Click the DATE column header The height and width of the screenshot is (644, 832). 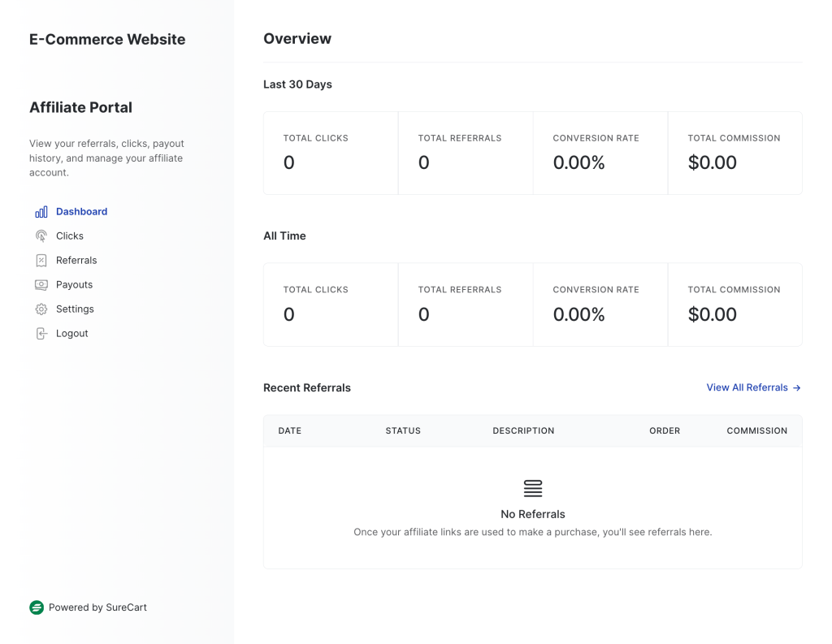(290, 430)
